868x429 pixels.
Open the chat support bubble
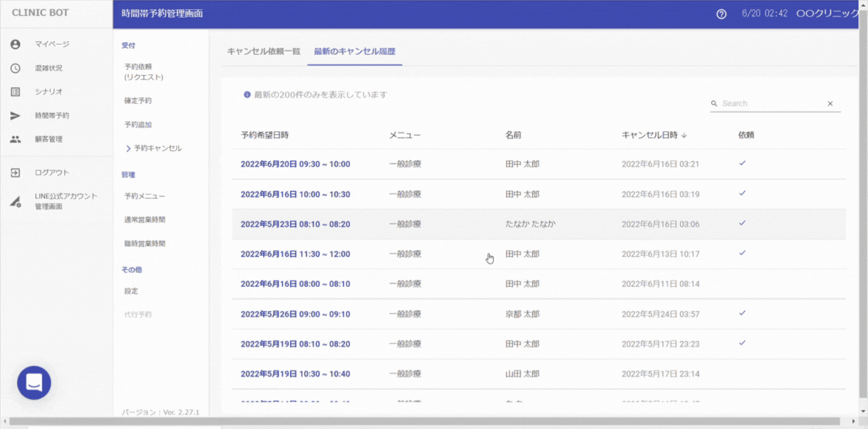(34, 383)
